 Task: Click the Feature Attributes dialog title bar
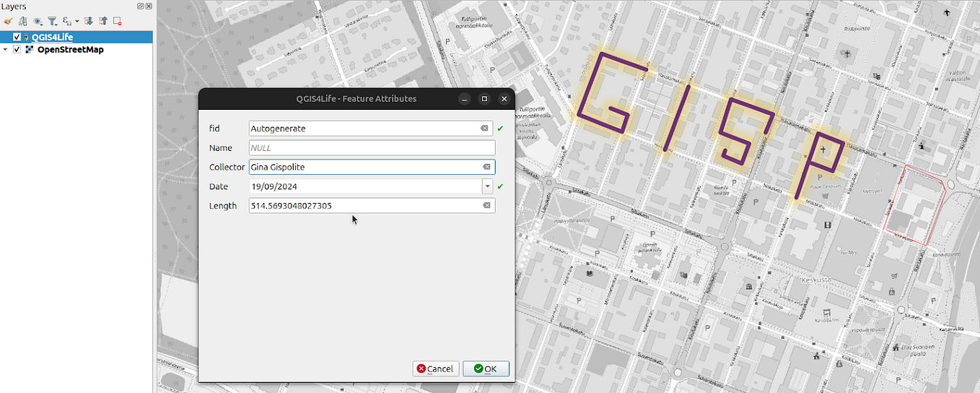(356, 98)
